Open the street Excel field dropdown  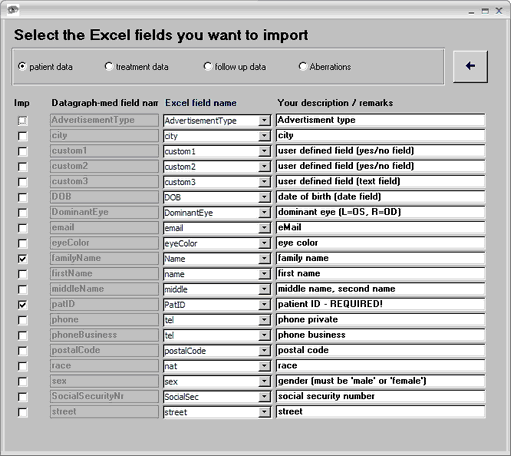pos(264,412)
